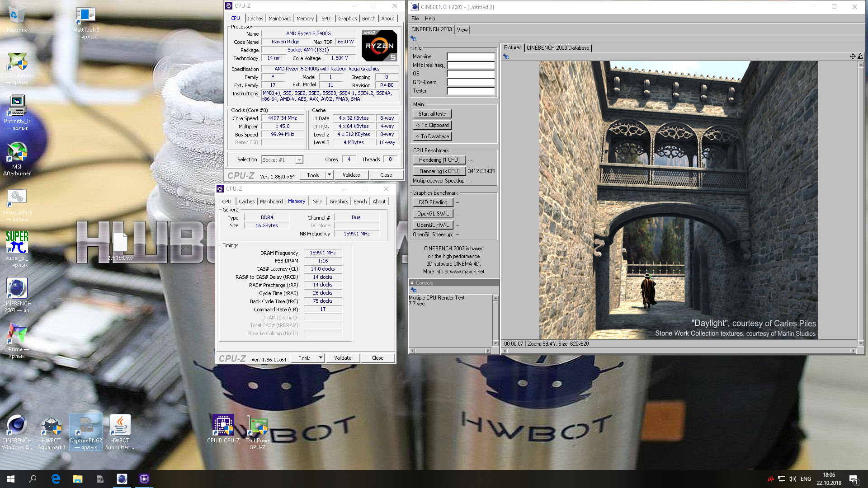The width and height of the screenshot is (868, 488).
Task: Open the CPUID CPU-Z desktop shortcut
Action: point(223,429)
